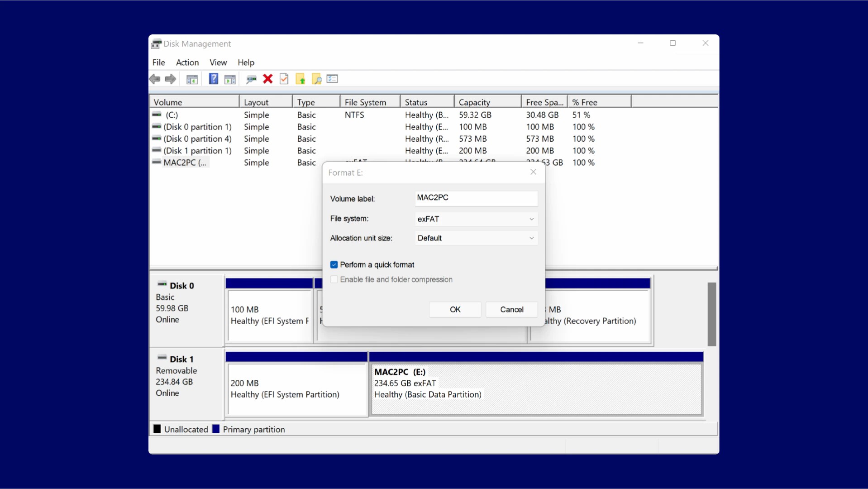Close the Format E: dialog
Viewport: 868px width, 489px height.
pos(533,172)
